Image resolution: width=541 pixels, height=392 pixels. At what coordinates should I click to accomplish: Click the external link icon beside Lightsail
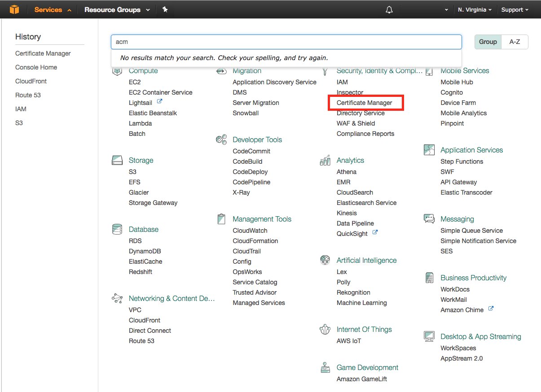[159, 102]
